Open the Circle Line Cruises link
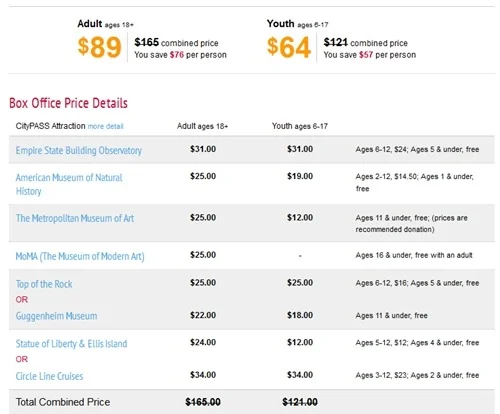Viewport: 500px width, 414px height. pyautogui.click(x=49, y=376)
